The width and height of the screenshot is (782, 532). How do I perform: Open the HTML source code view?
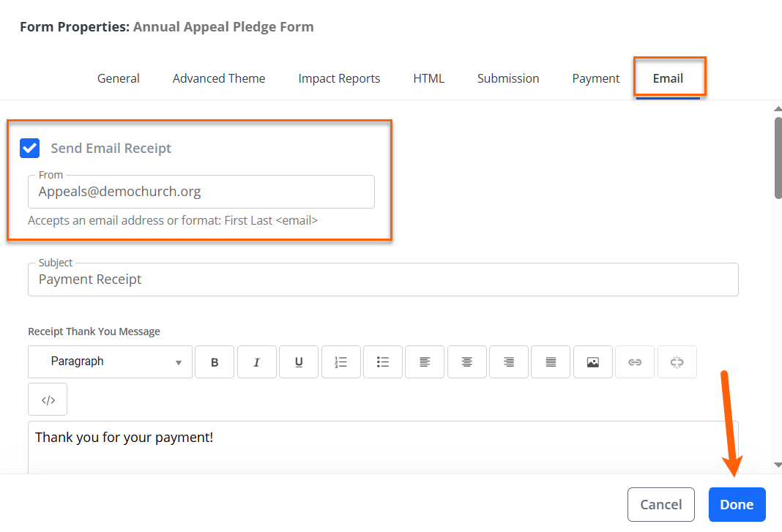48,400
